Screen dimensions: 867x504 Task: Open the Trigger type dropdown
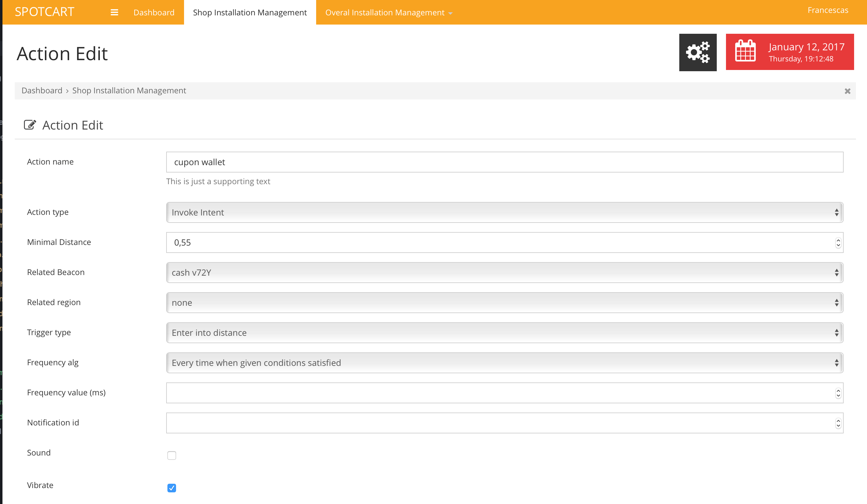[x=505, y=332]
